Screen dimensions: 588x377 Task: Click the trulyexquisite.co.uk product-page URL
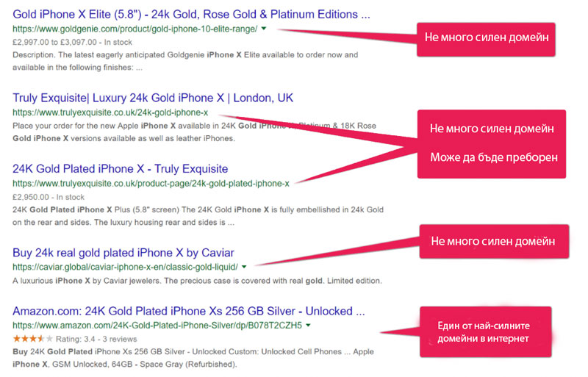151,183
